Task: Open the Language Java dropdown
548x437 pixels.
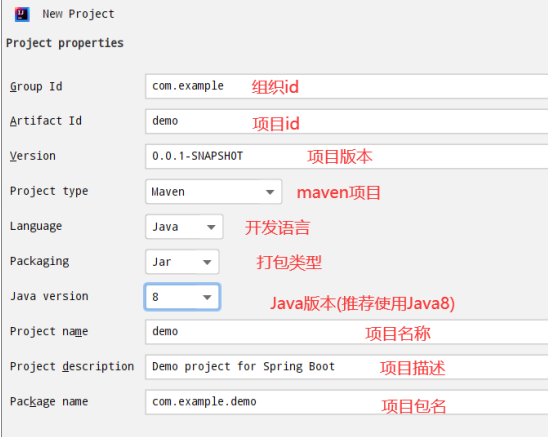Action: click(x=184, y=227)
